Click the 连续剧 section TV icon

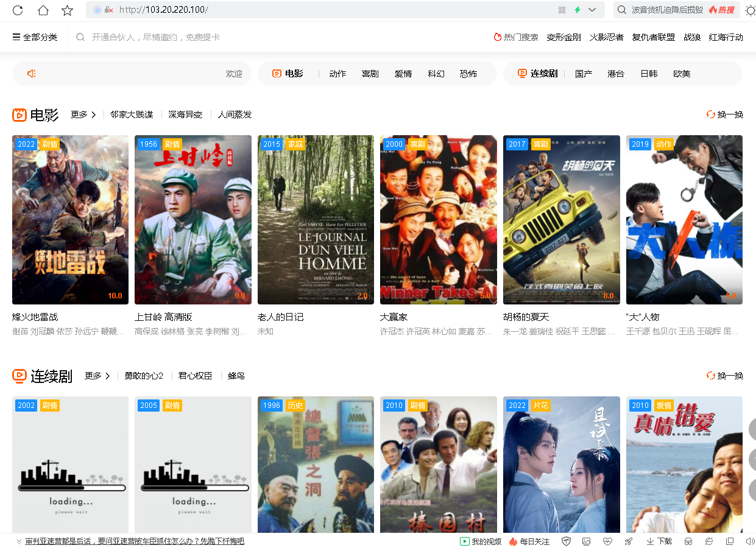[19, 376]
